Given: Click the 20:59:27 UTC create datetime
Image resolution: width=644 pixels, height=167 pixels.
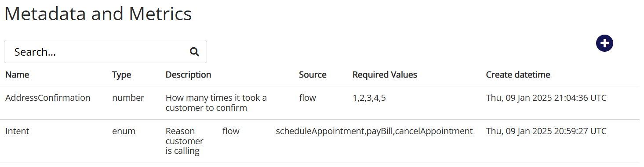Looking at the screenshot, I should click(546, 131).
